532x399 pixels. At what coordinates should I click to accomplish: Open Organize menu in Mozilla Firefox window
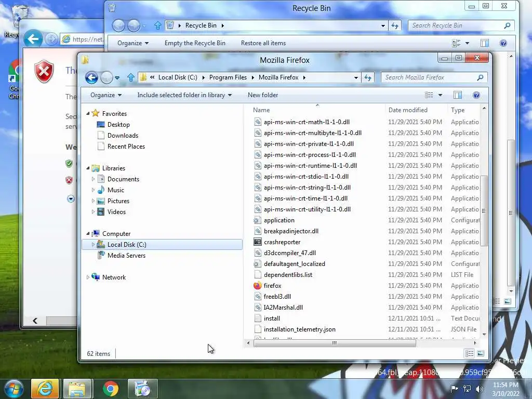point(105,95)
